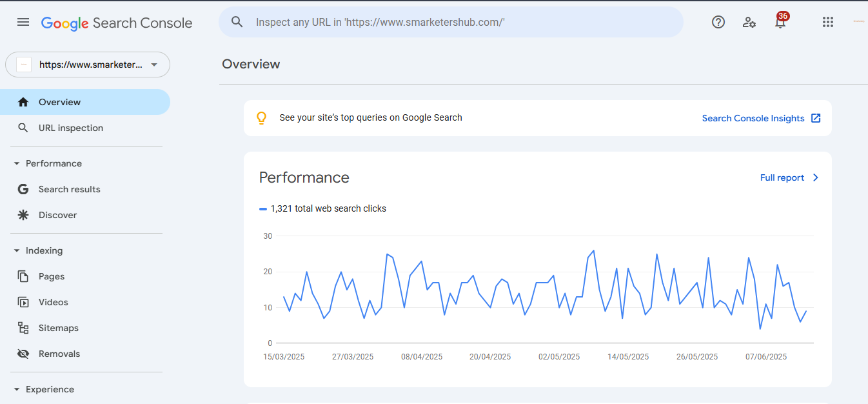Open Search results report
The image size is (868, 404).
(x=85, y=189)
